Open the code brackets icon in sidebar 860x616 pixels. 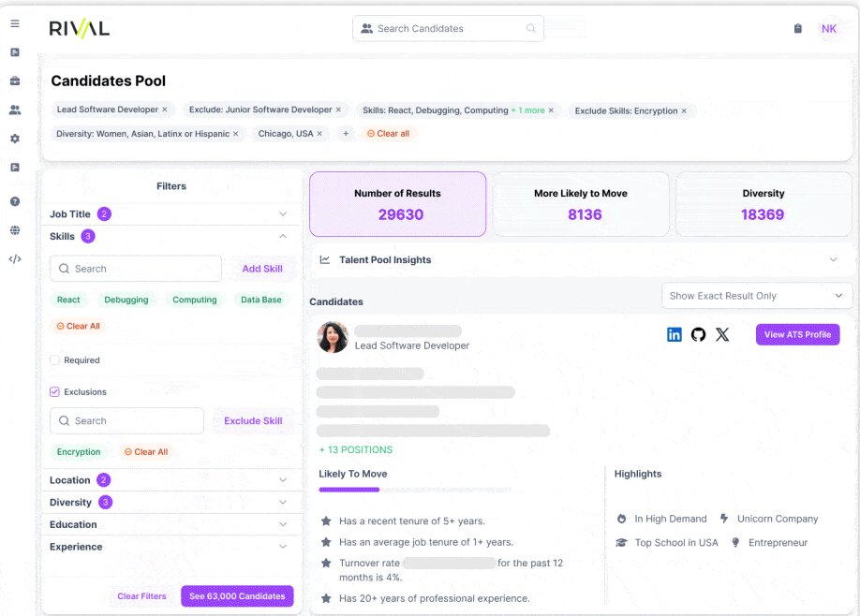click(15, 259)
